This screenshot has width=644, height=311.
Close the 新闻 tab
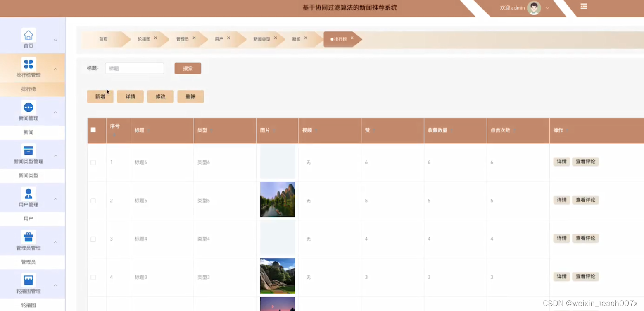306,38
